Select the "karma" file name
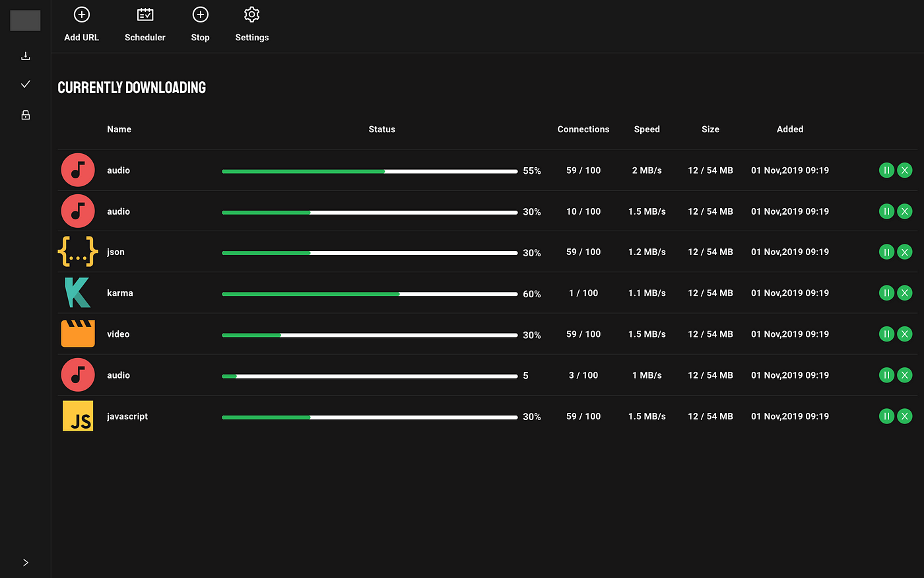The width and height of the screenshot is (924, 578). (x=119, y=293)
